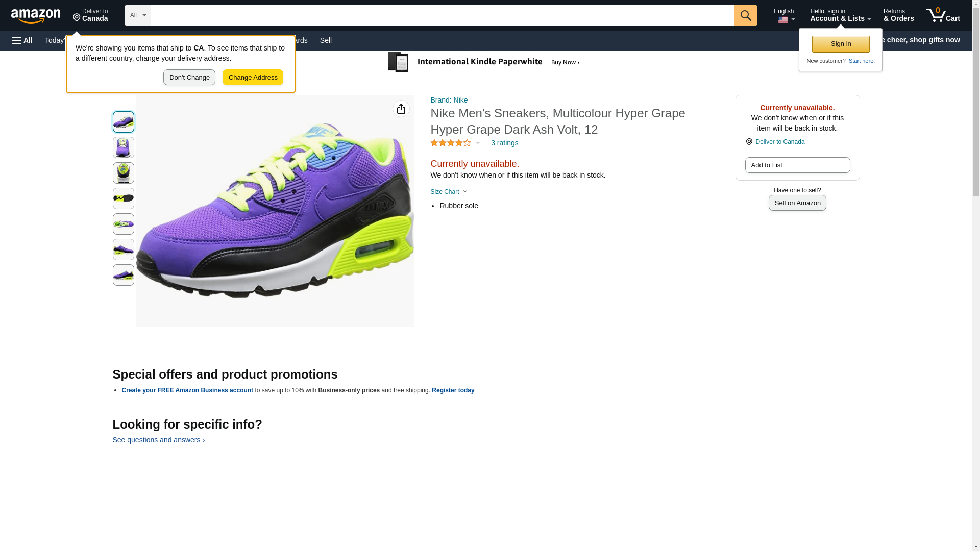Click the yellow Sign in button

click(x=840, y=44)
